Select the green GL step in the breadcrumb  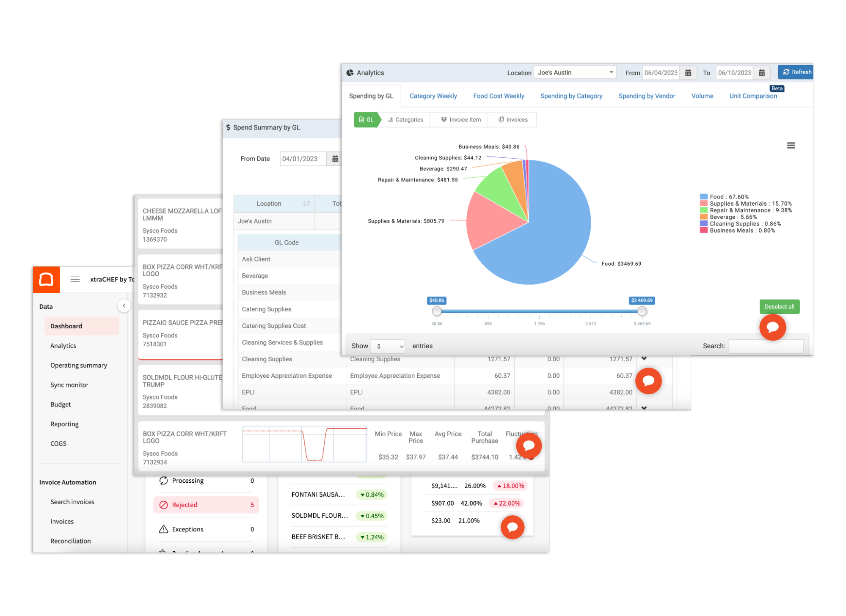coord(366,119)
